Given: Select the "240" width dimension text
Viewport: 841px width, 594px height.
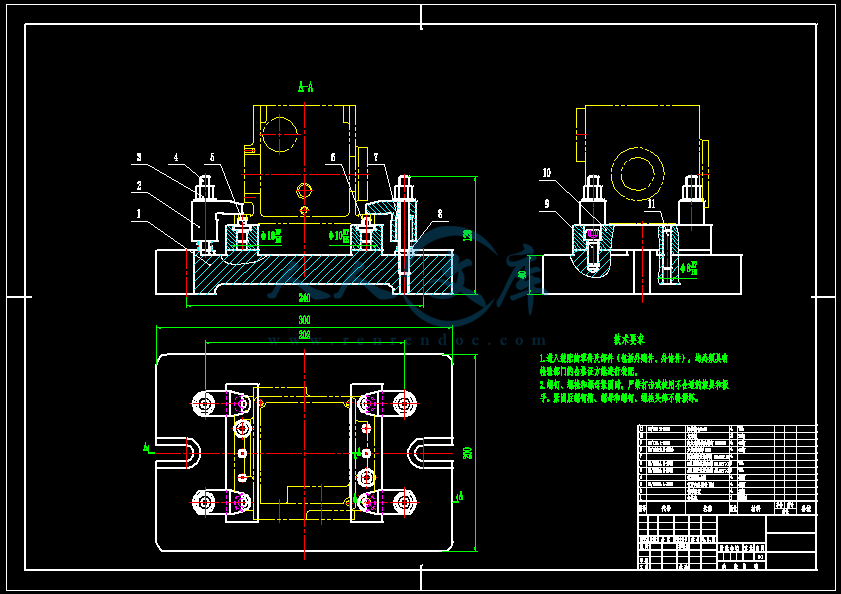Looking at the screenshot, I should click(305, 298).
